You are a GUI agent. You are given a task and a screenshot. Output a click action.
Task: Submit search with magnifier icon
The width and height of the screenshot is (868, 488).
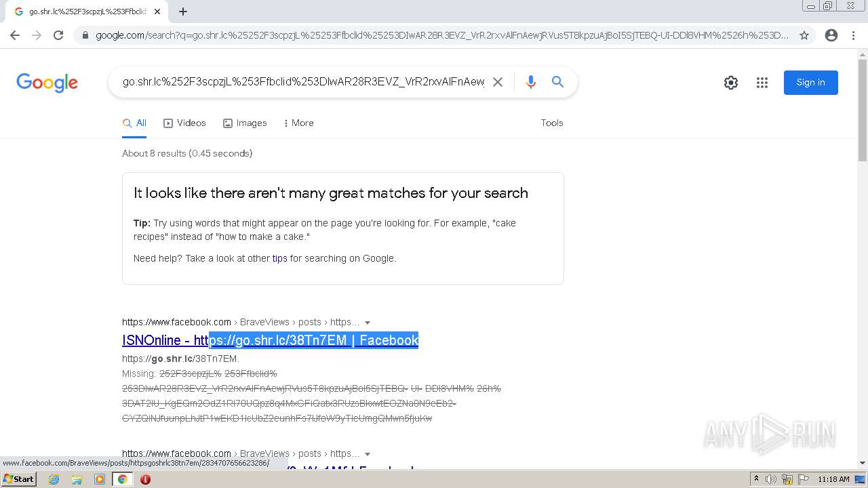click(x=557, y=82)
